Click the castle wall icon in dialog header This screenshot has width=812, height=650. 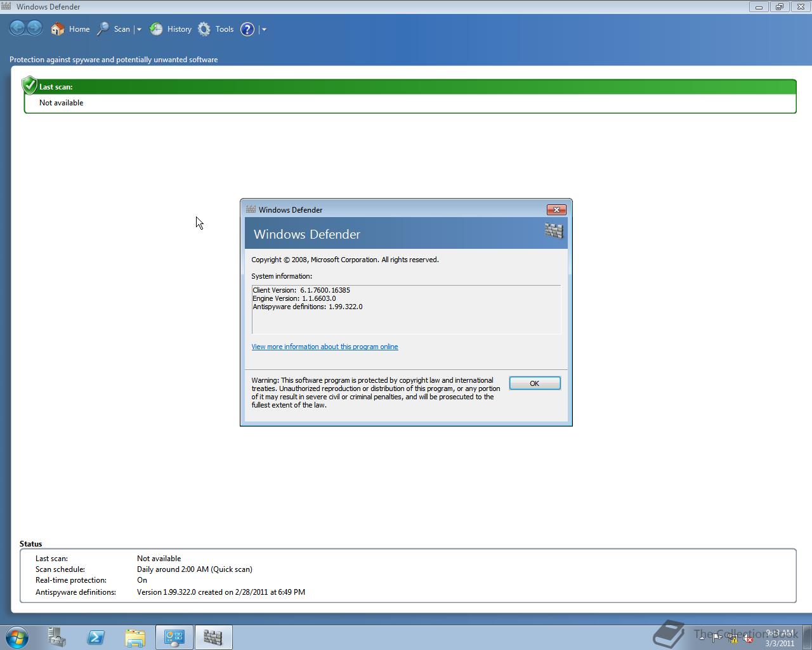pyautogui.click(x=554, y=230)
